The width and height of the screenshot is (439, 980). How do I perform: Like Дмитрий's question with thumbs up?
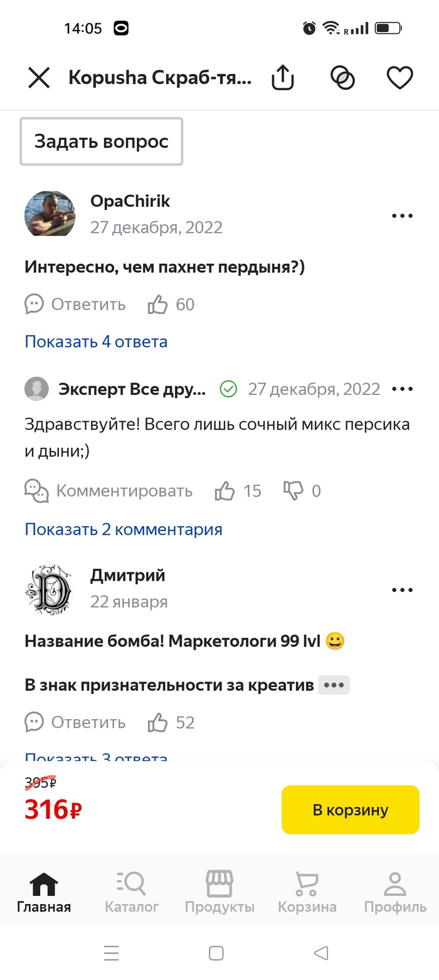point(158,722)
